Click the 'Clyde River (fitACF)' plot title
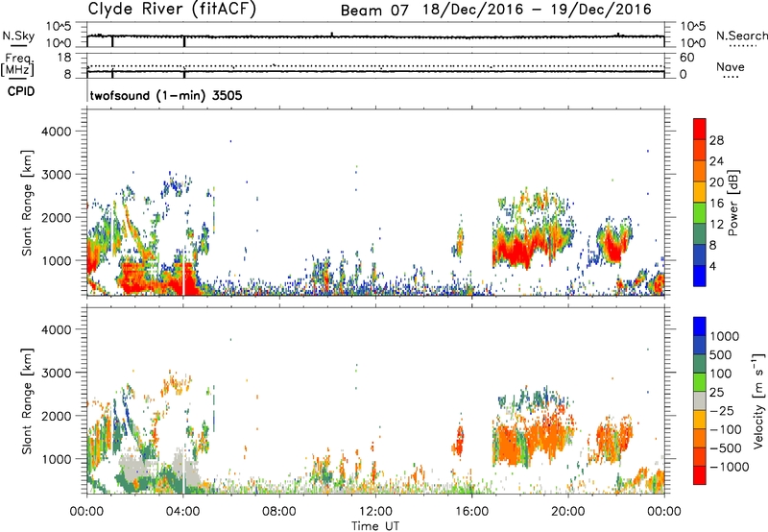The image size is (768, 532). (172, 9)
